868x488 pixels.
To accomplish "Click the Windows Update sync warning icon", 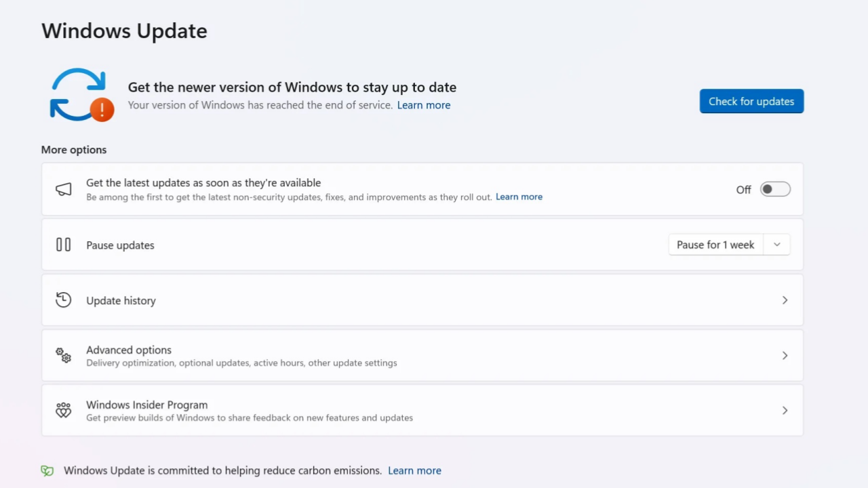I will click(x=81, y=95).
